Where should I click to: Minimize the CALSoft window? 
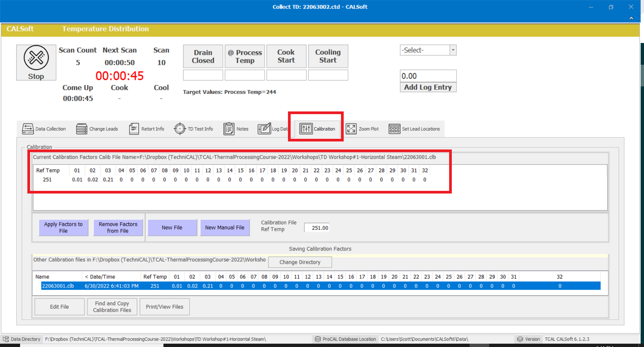click(591, 7)
